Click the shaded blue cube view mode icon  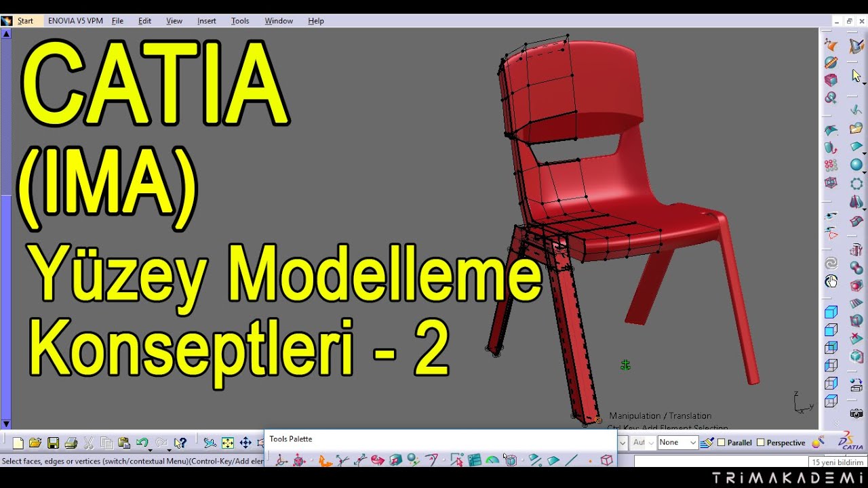[x=831, y=312]
